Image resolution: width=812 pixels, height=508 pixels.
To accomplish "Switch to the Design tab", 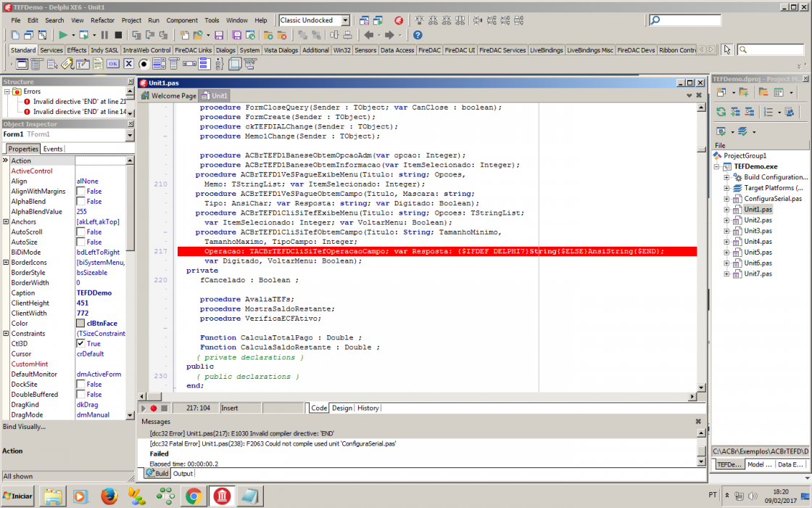I will (x=341, y=408).
